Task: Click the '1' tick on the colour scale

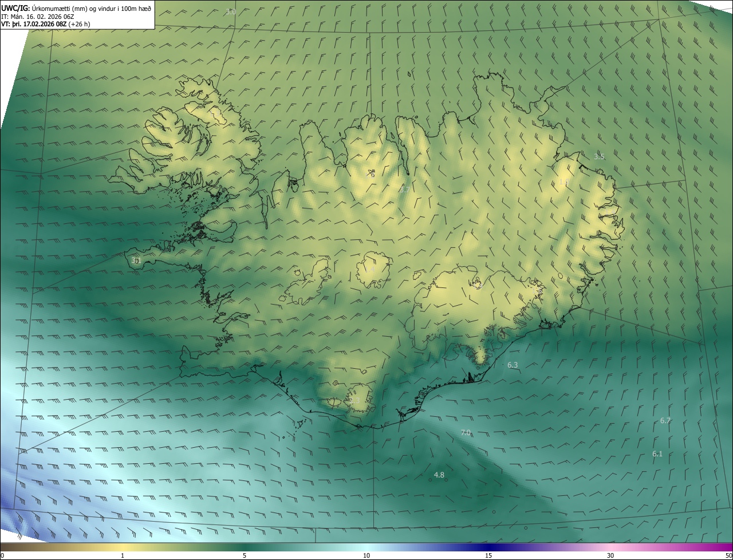Action: click(x=123, y=555)
